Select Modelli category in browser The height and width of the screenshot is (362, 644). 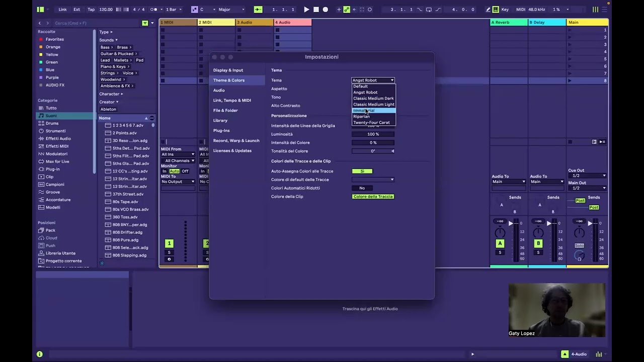coord(65,207)
